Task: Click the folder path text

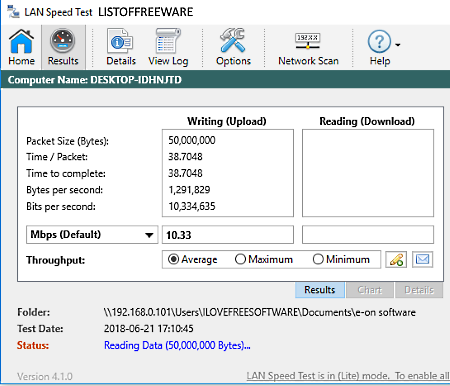Action: pyautogui.click(x=260, y=312)
